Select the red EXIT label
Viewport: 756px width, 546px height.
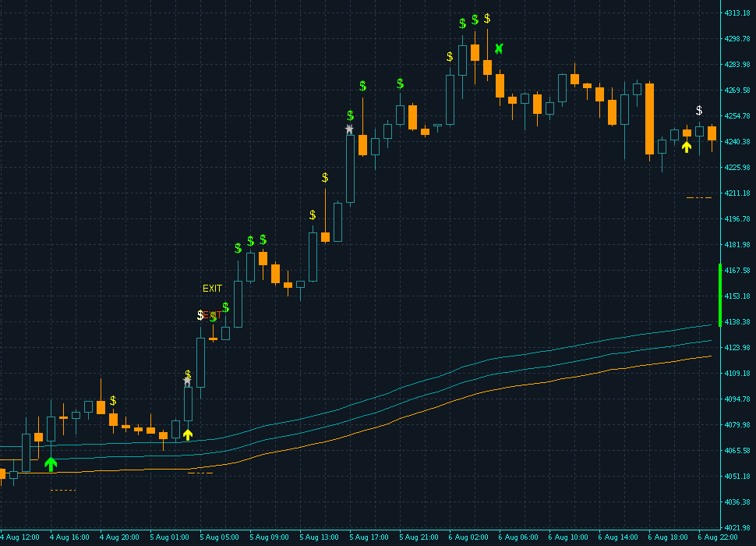coord(213,315)
